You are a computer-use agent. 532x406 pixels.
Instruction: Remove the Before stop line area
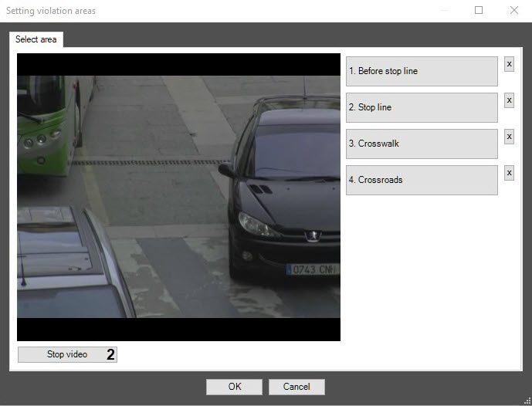tap(509, 64)
